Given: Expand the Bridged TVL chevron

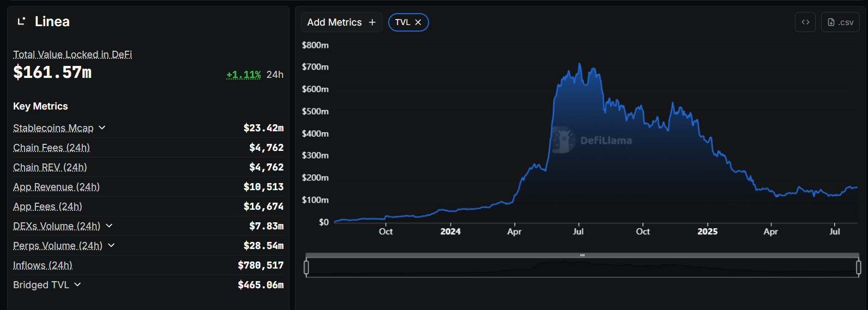Looking at the screenshot, I should click(x=77, y=284).
